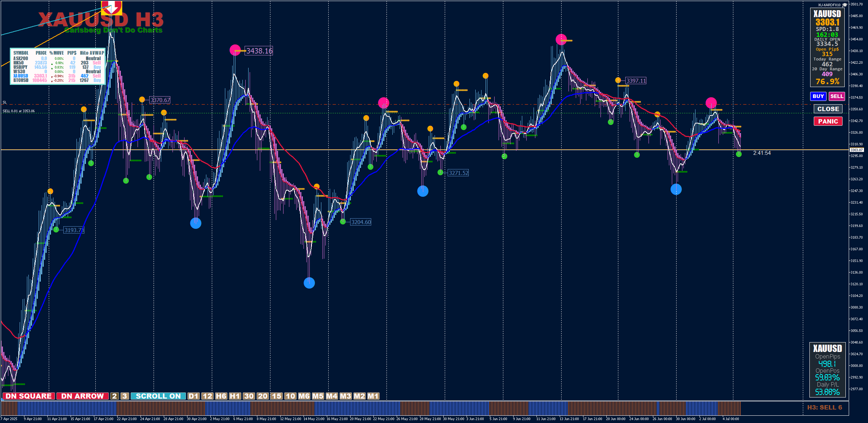868x423 pixels.
Task: Click the graduation cap expert advisor icon
Action: [x=845, y=5]
